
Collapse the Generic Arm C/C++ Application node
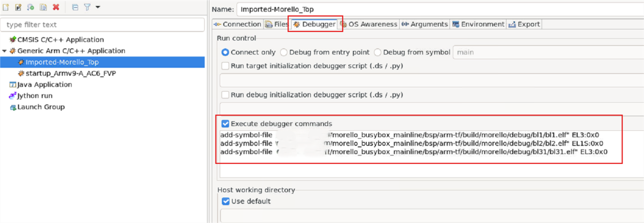click(x=4, y=51)
